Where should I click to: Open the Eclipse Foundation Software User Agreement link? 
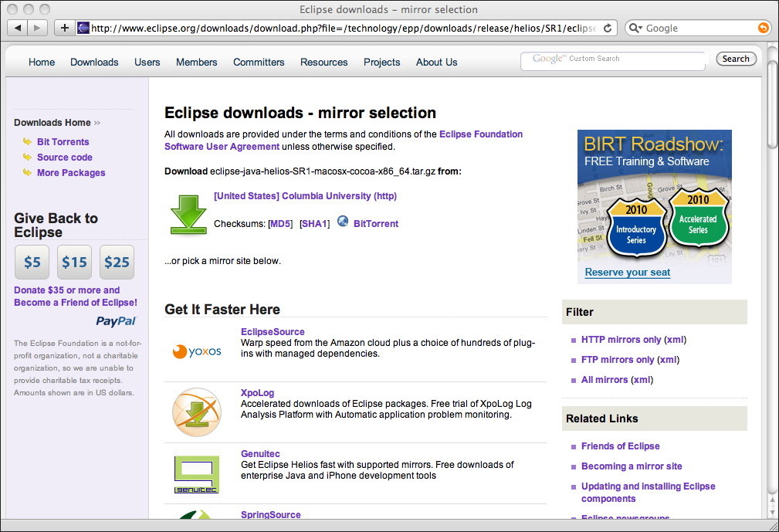click(344, 140)
